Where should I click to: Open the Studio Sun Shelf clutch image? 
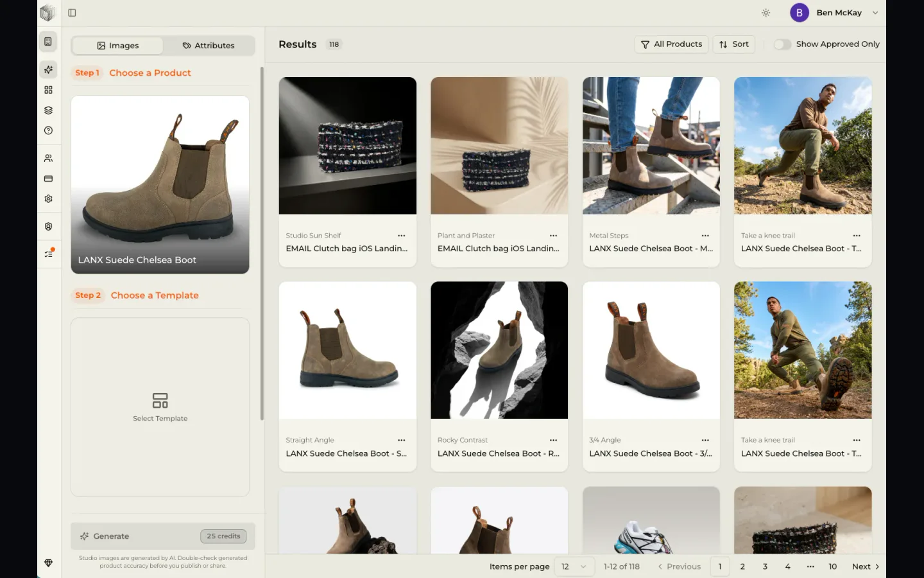[x=348, y=146]
